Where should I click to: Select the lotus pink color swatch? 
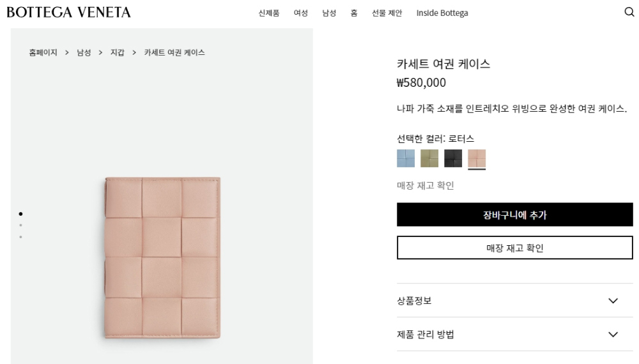pyautogui.click(x=477, y=158)
